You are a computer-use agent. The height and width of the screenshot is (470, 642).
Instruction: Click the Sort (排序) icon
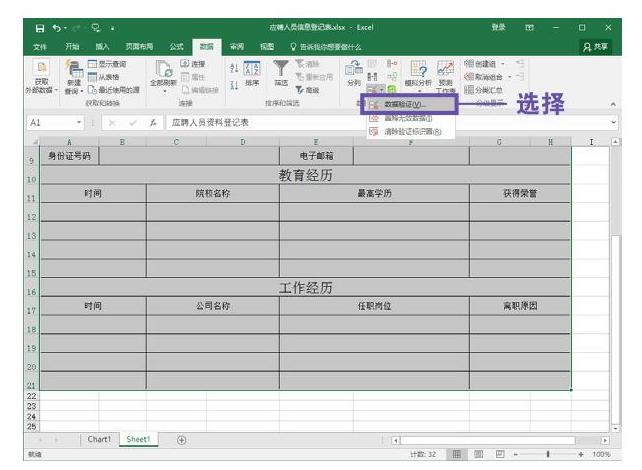253,70
